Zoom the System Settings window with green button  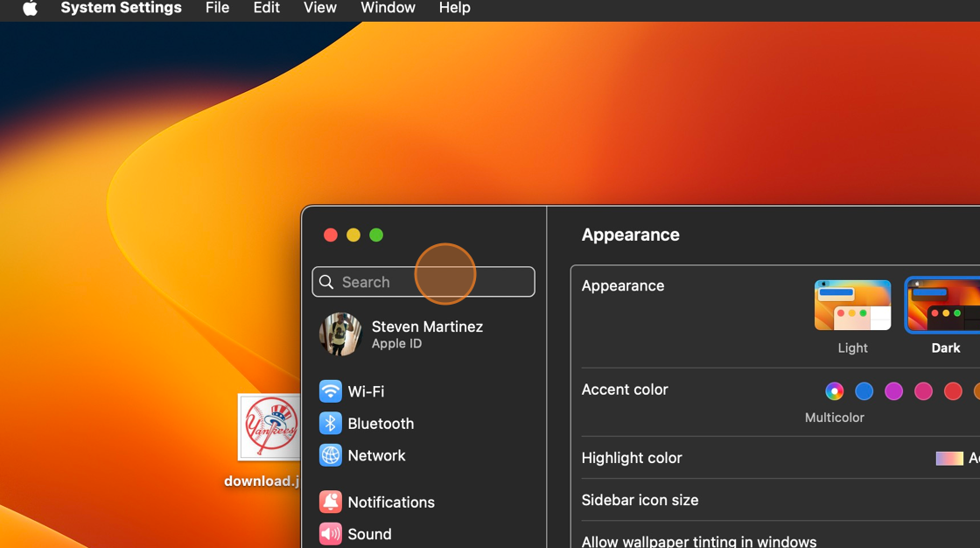coord(376,235)
